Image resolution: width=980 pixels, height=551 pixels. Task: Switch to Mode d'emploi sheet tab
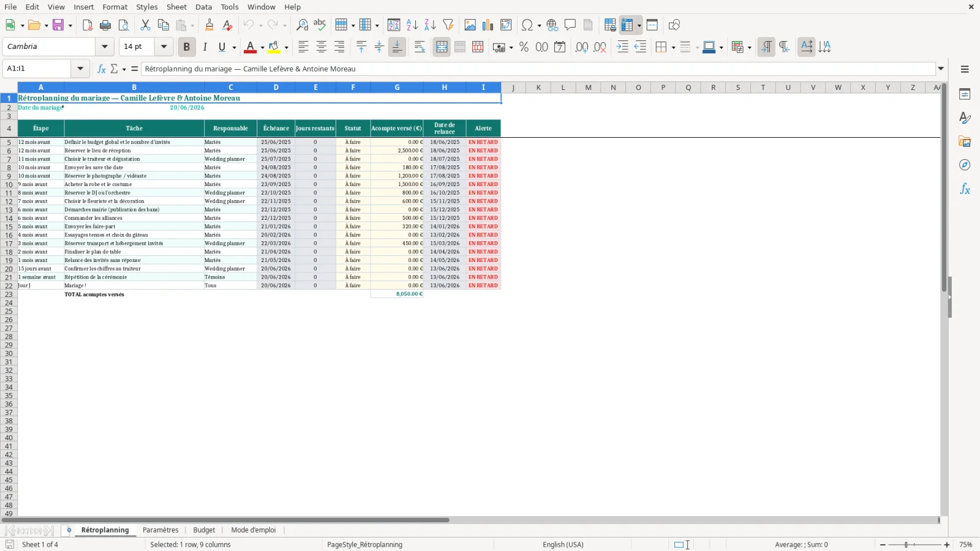click(x=254, y=530)
